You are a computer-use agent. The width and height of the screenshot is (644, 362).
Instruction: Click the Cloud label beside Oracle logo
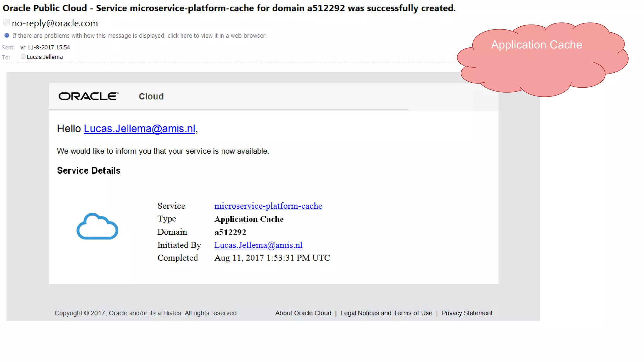click(x=151, y=96)
